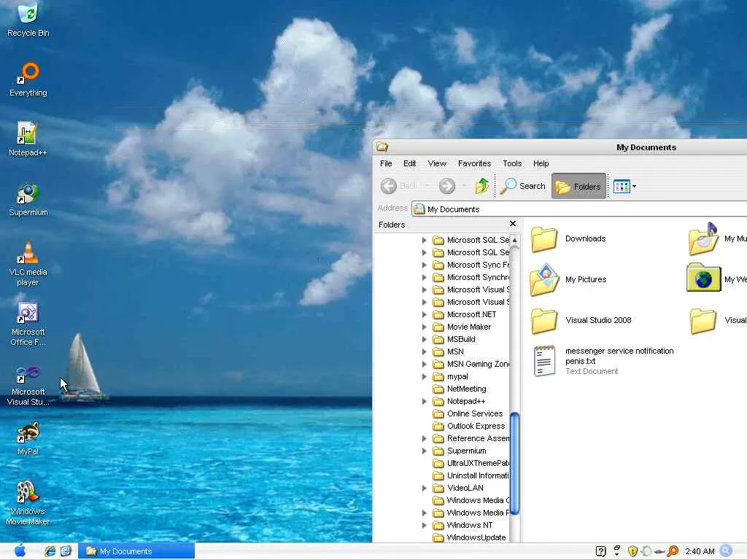Click the folder tree vertical scrollbar thumb
This screenshot has width=747, height=560.
coord(514,463)
